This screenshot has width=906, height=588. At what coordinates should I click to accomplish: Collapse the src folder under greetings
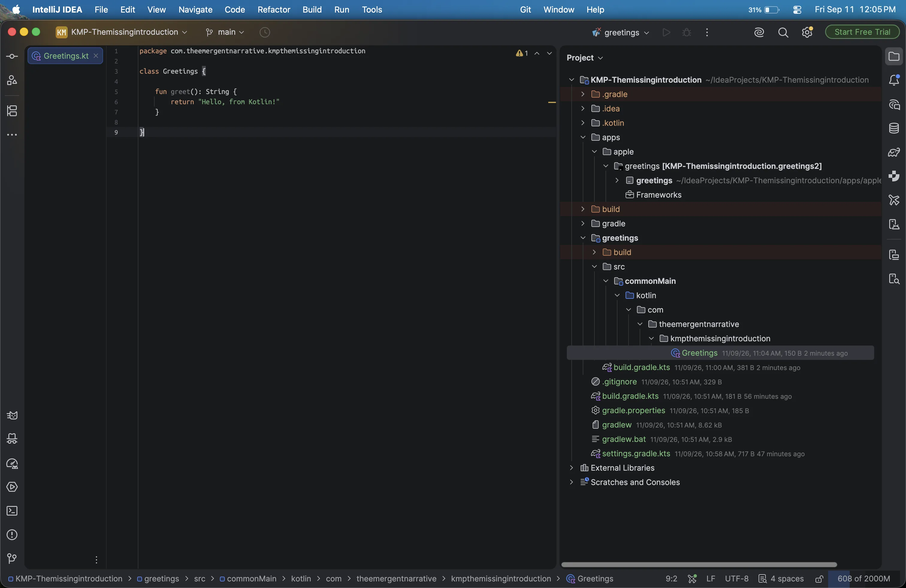[594, 267]
